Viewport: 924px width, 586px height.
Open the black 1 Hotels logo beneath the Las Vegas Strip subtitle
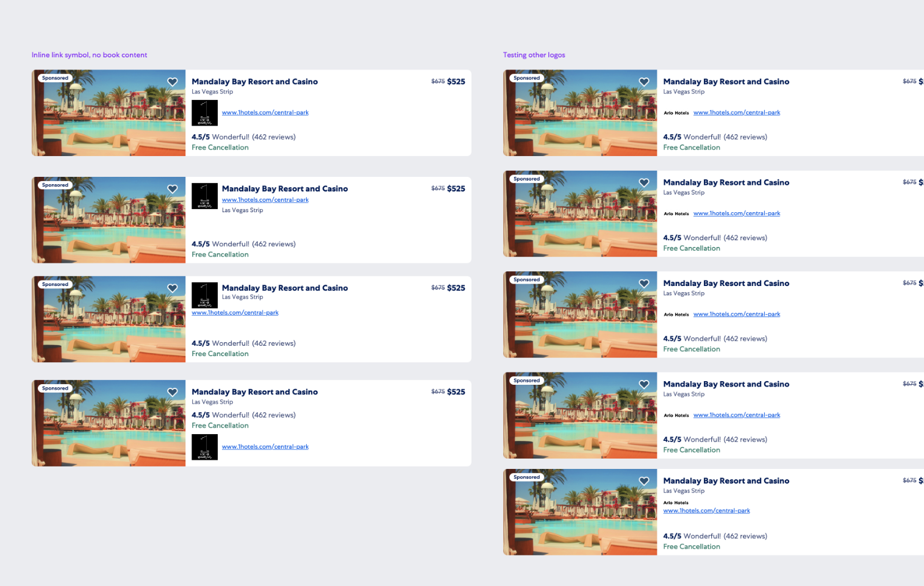point(204,113)
